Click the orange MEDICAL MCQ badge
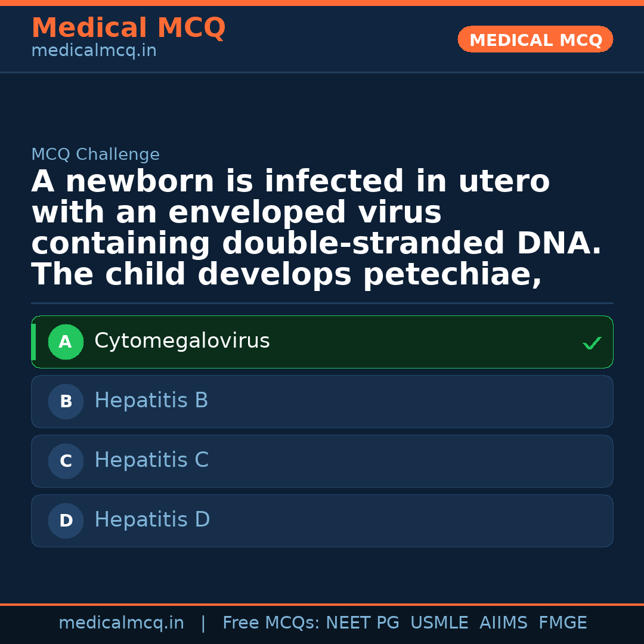The image size is (644, 644). [535, 40]
